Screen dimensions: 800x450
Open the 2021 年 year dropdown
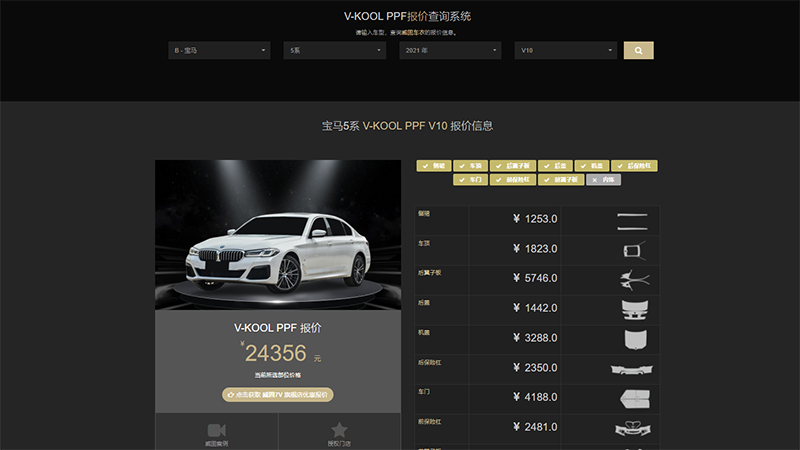(x=450, y=50)
